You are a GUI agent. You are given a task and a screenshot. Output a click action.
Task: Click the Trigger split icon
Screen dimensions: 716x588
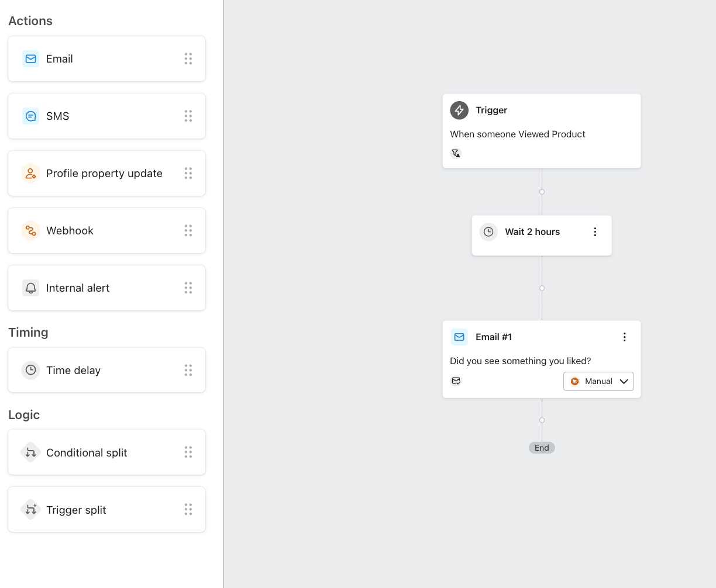(30, 510)
